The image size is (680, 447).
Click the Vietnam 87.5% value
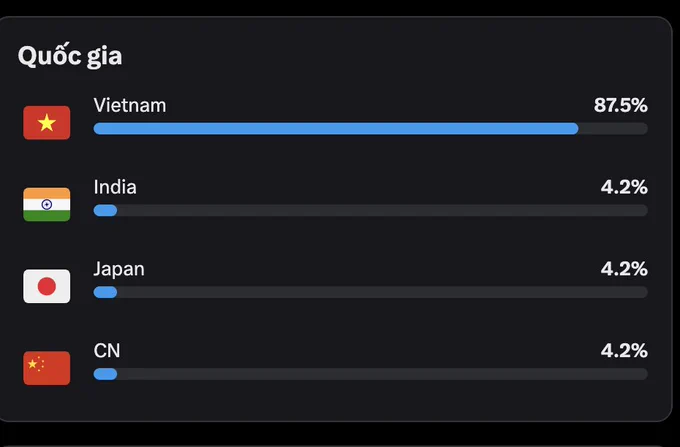pyautogui.click(x=621, y=105)
